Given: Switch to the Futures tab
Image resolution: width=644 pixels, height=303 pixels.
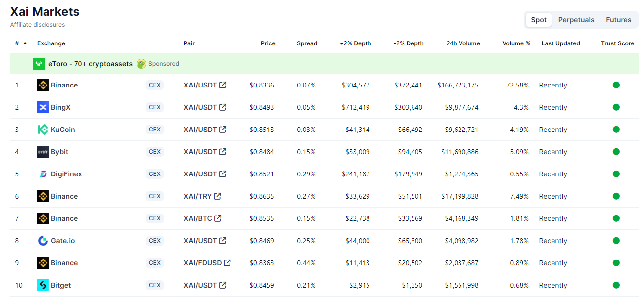Looking at the screenshot, I should pos(618,20).
